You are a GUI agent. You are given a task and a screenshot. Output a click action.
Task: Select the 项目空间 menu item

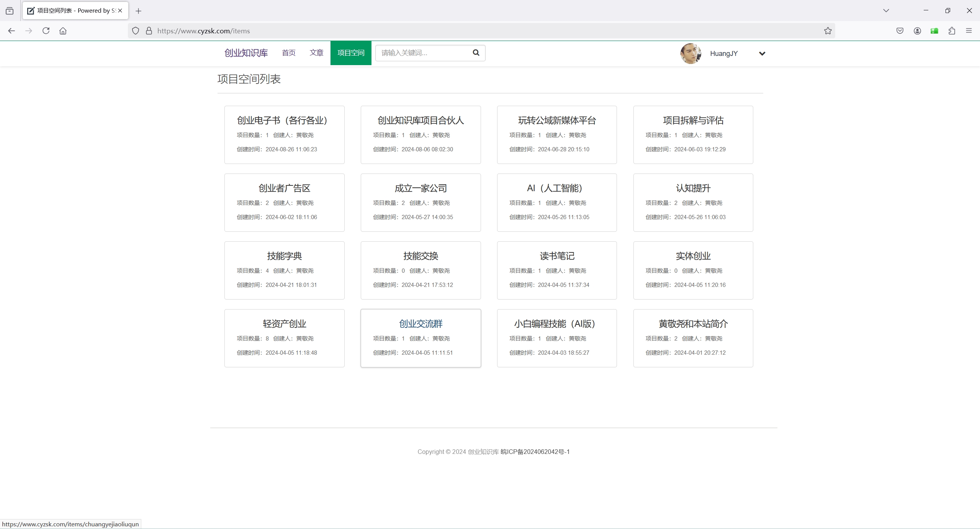coord(351,53)
